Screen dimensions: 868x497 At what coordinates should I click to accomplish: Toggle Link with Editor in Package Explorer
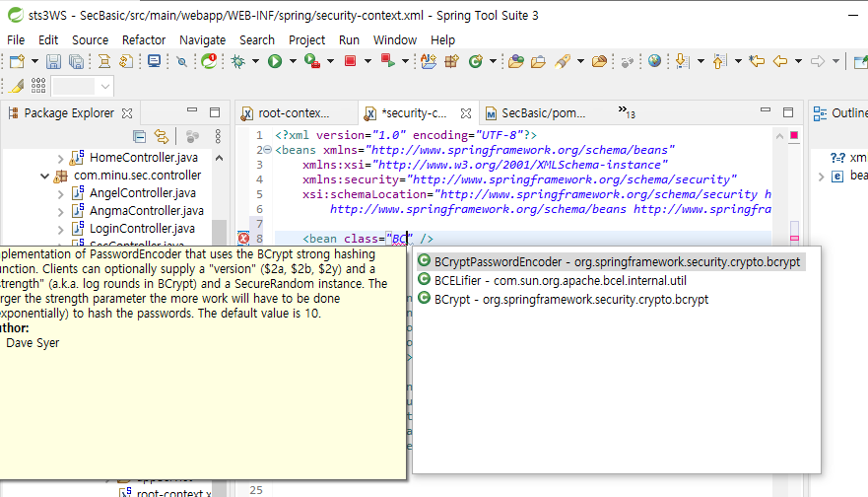point(162,136)
